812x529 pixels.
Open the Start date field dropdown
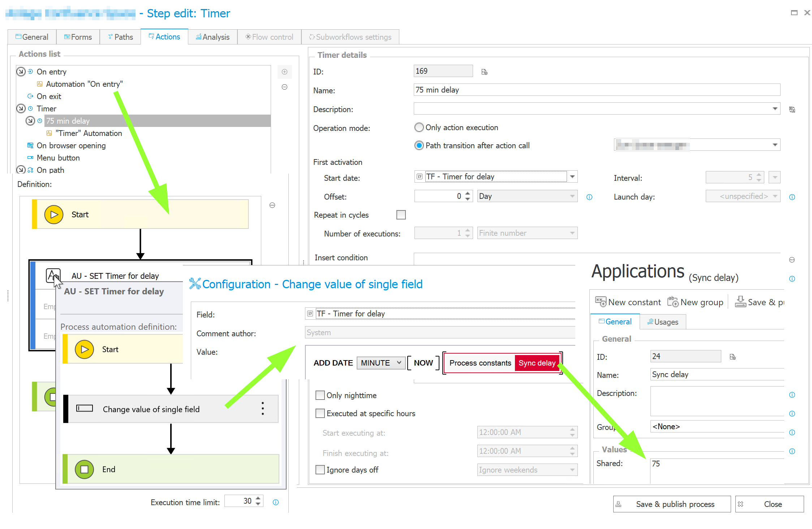[x=572, y=176]
